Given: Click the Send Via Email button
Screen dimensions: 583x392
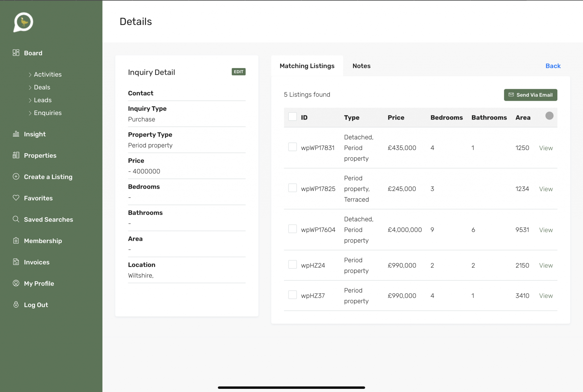Looking at the screenshot, I should tap(530, 95).
